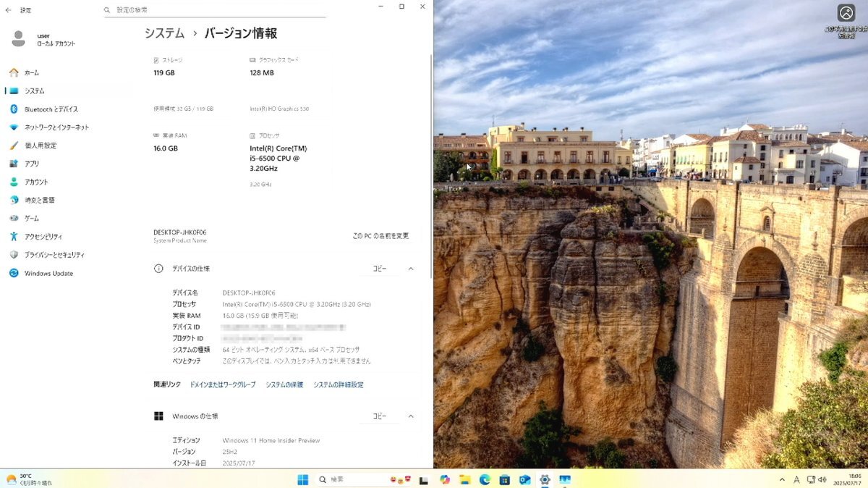Collapse the デバイスの仕様 section chevron
This screenshot has height=488, width=868.
coord(411,269)
